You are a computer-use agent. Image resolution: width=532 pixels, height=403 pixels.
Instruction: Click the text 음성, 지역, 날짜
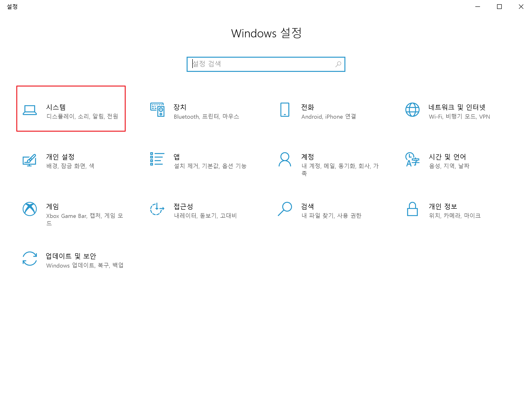click(449, 166)
